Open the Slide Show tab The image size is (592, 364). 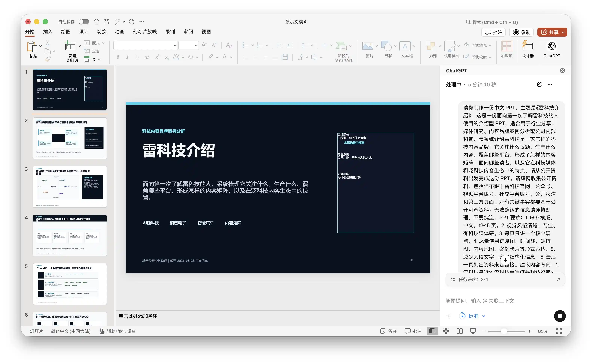[x=145, y=32]
